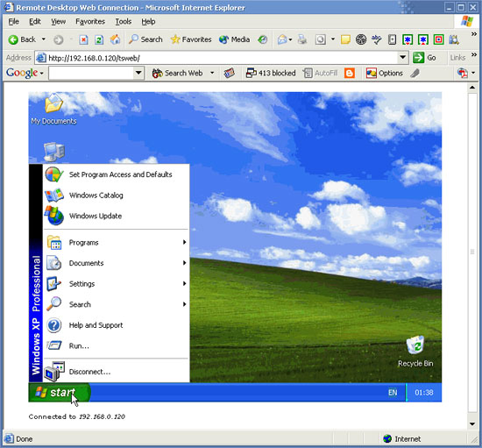Select the Recycle Bin desktop icon
The width and height of the screenshot is (482, 448).
pyautogui.click(x=415, y=352)
